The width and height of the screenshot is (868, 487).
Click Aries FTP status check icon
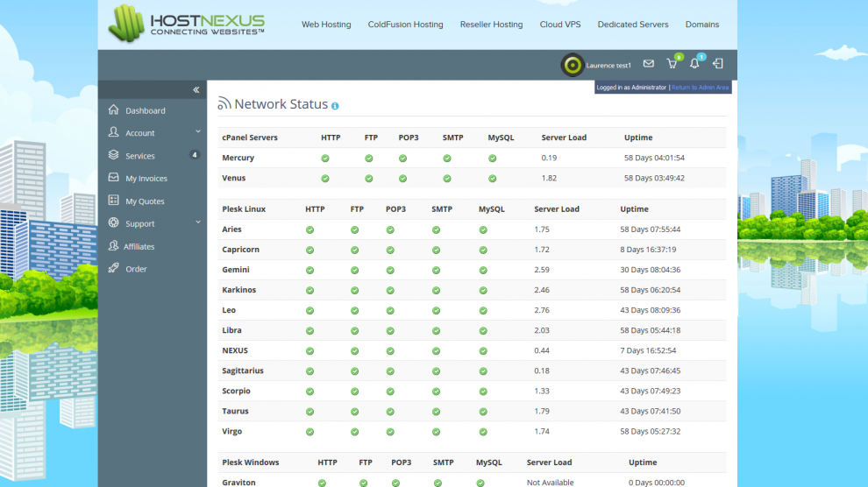[x=355, y=230]
